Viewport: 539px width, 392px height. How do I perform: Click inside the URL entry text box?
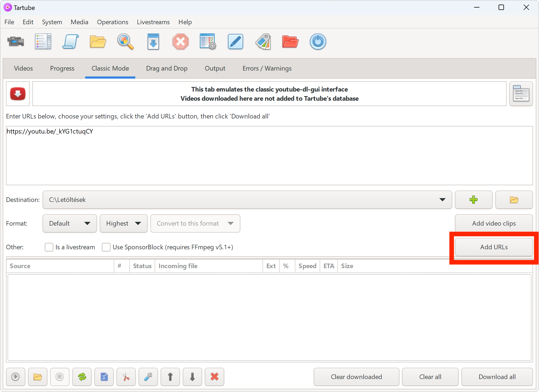pyautogui.click(x=269, y=156)
